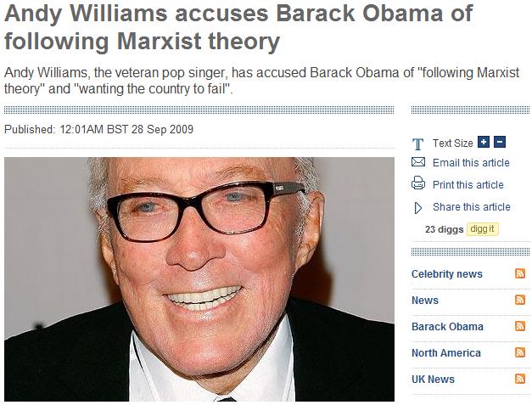
Task: Open North America section link
Action: (446, 353)
